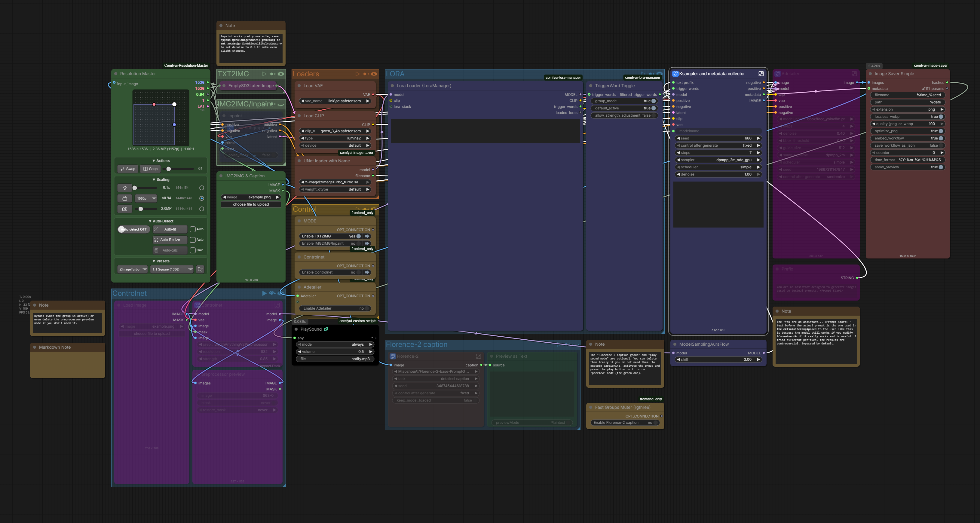Click the play icon on TXT2IMG group
This screenshot has height=523, width=980.
(x=265, y=74)
